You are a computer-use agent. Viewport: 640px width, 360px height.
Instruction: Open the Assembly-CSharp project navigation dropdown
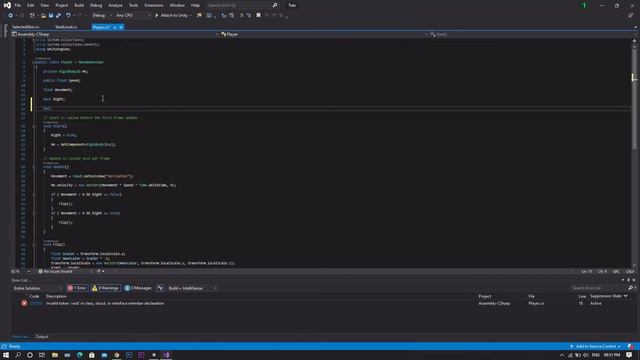point(115,34)
